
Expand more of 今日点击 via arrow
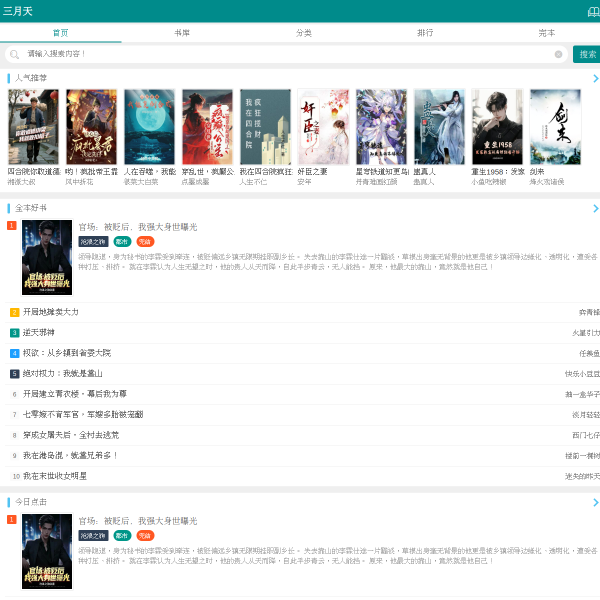click(x=595, y=502)
